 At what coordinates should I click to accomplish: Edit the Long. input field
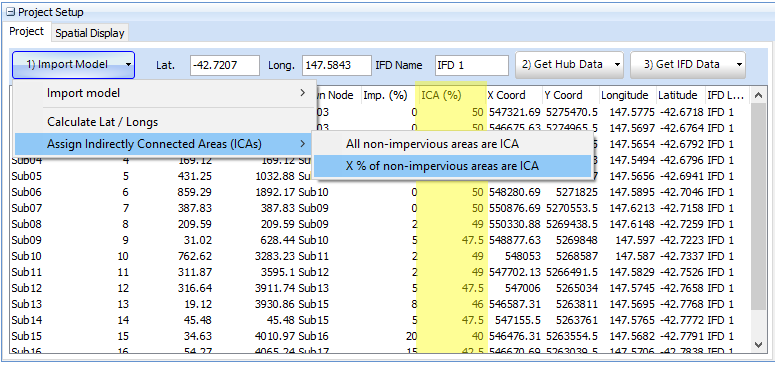[337, 65]
